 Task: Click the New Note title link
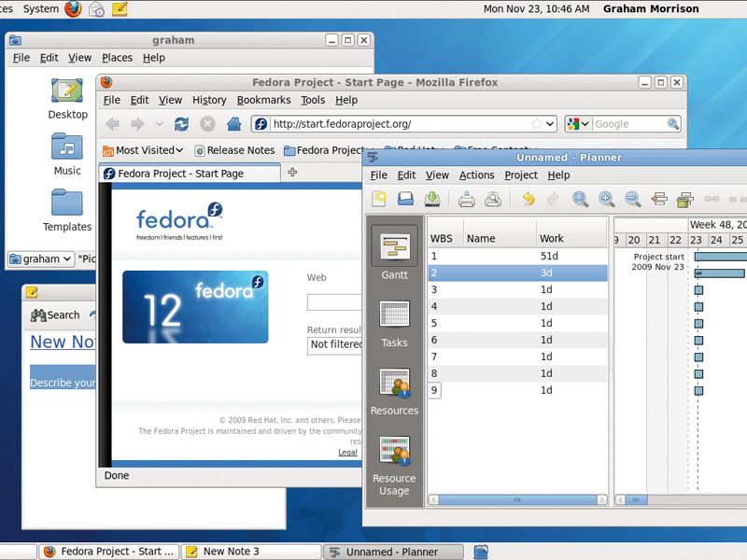[63, 342]
